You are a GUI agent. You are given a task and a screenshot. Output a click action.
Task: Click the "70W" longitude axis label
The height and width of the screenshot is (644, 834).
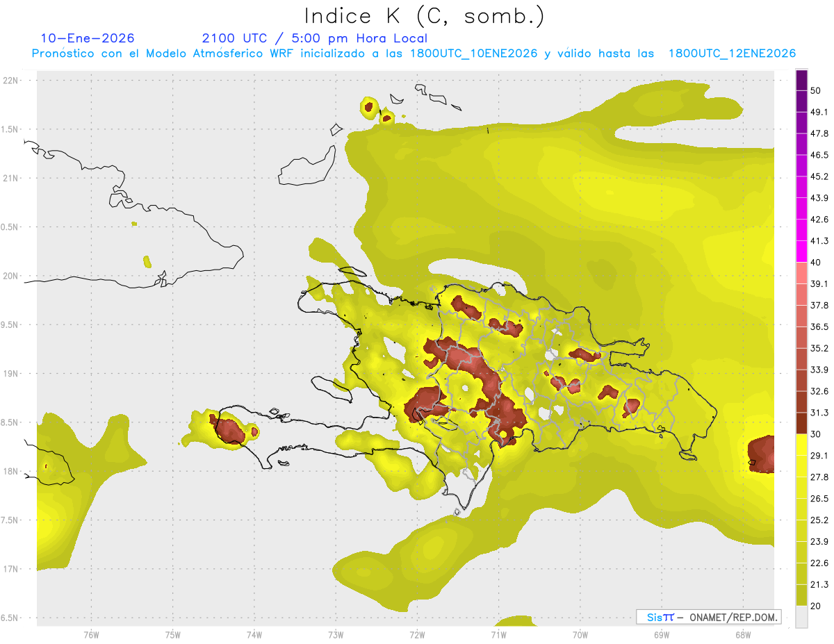click(580, 635)
